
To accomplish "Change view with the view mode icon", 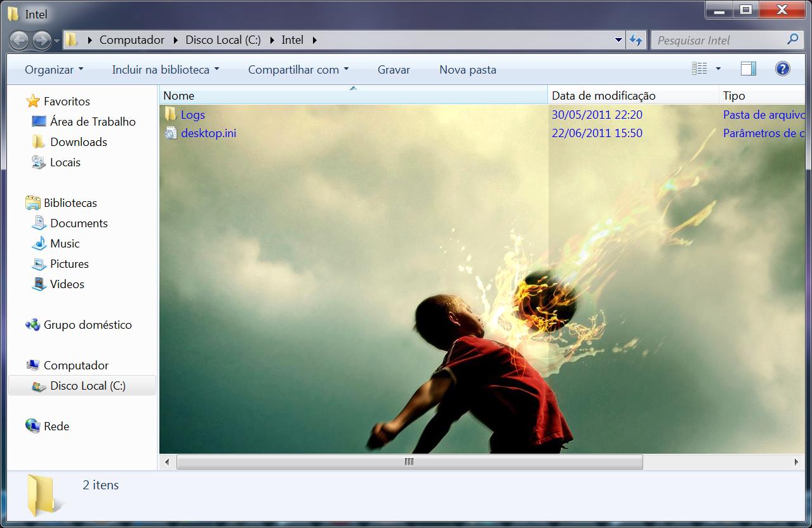I will pos(700,69).
